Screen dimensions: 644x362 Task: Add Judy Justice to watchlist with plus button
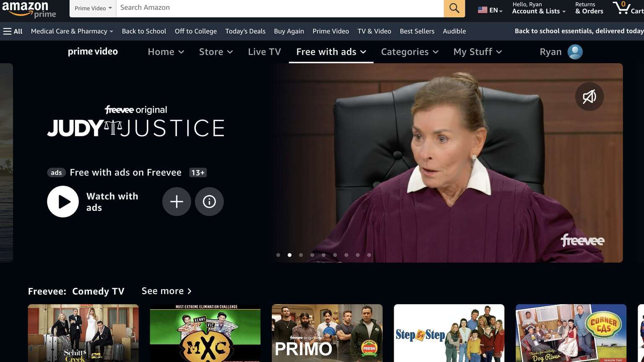[x=177, y=202]
